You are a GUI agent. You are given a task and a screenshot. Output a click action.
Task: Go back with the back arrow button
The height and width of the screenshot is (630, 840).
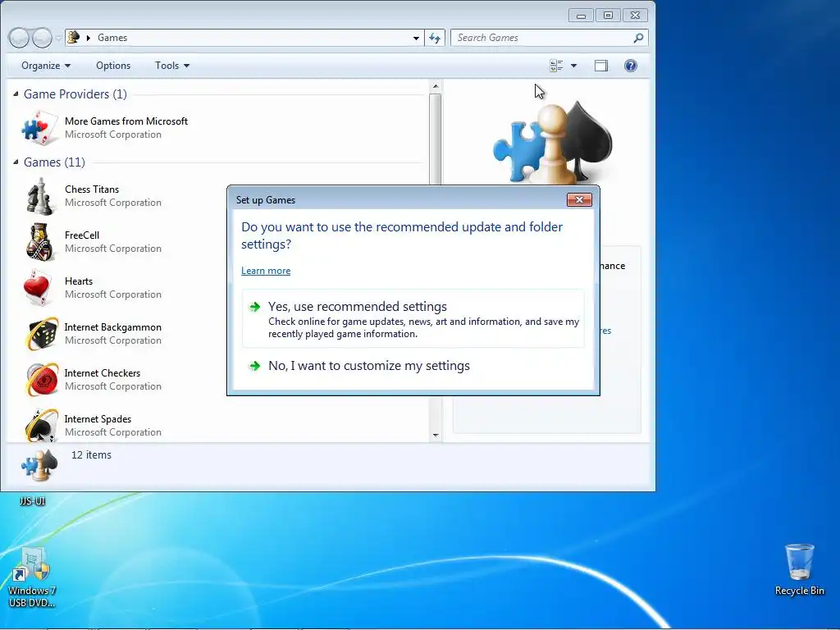(18, 38)
